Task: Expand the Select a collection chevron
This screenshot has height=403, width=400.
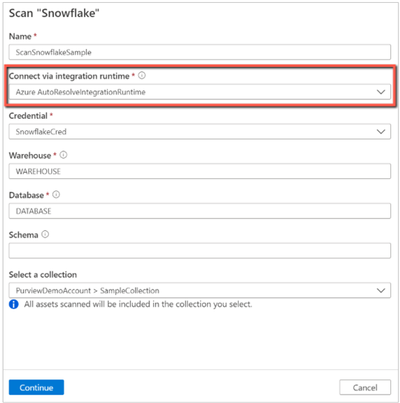Action: click(381, 291)
